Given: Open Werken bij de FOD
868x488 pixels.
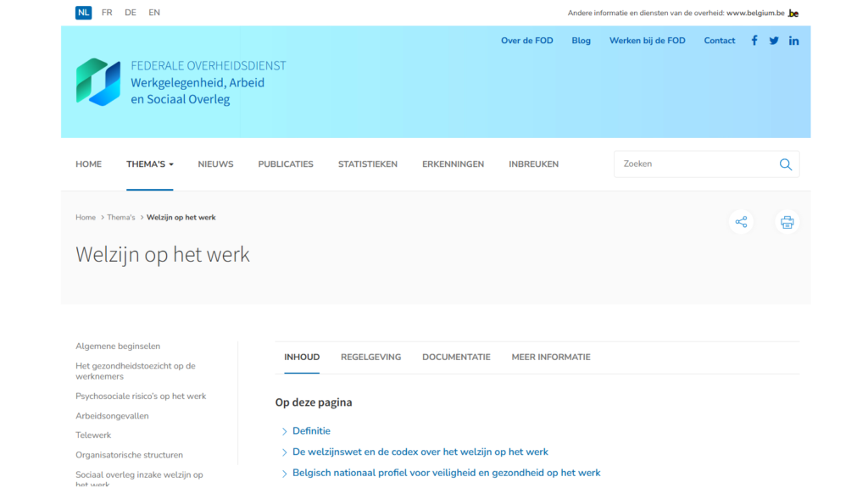Looking at the screenshot, I should [647, 41].
